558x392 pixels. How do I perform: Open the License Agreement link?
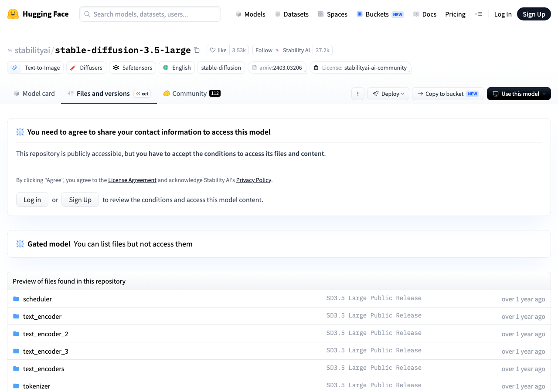coord(132,180)
